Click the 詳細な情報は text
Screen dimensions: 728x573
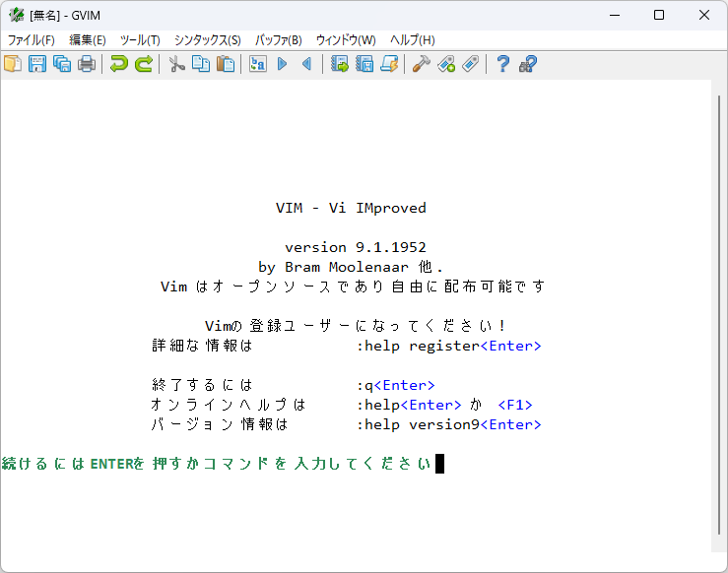[x=202, y=346]
